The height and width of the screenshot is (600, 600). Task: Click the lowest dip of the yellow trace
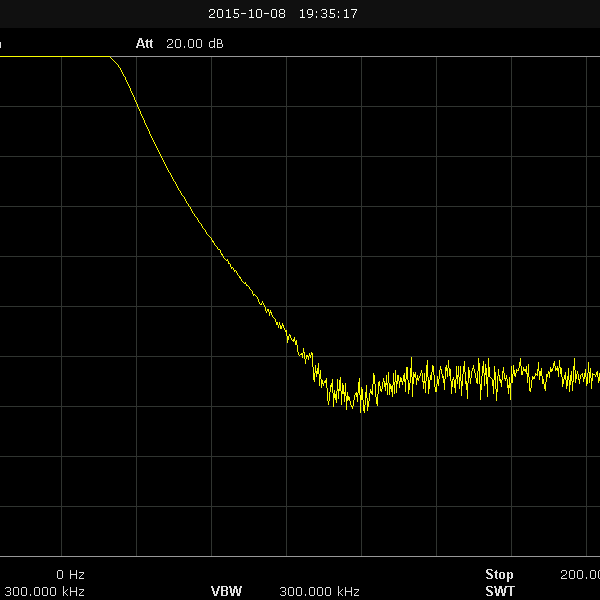point(363,409)
